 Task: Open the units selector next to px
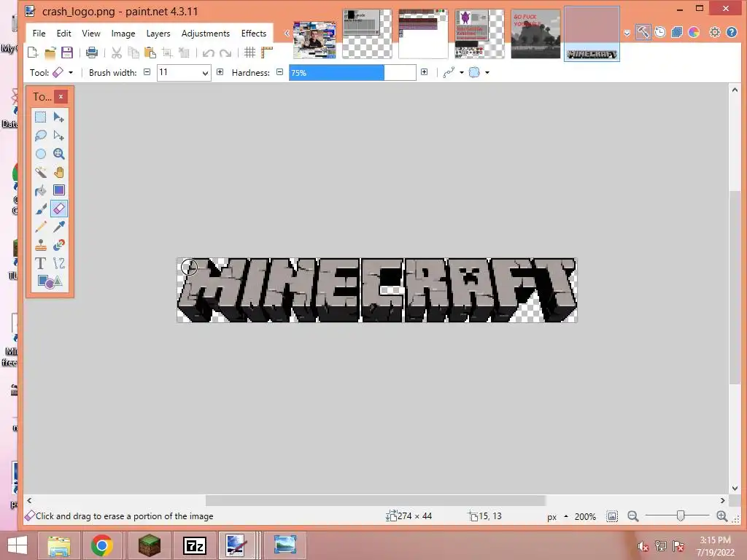566,516
